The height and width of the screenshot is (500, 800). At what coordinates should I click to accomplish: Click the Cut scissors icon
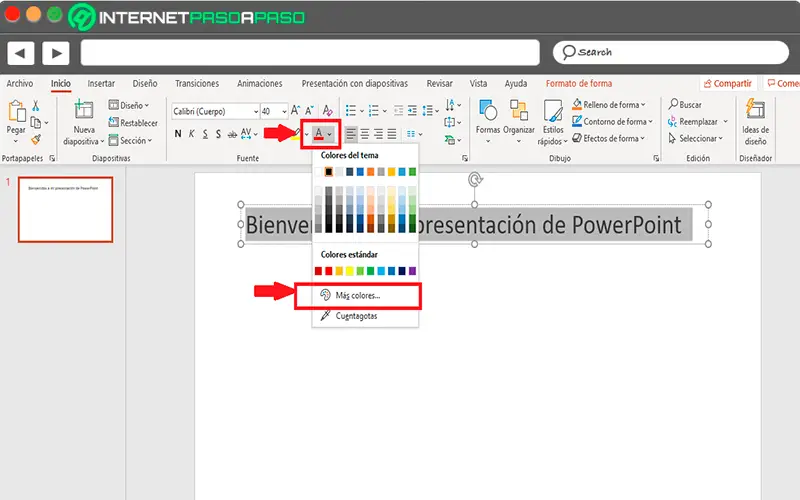(36, 106)
